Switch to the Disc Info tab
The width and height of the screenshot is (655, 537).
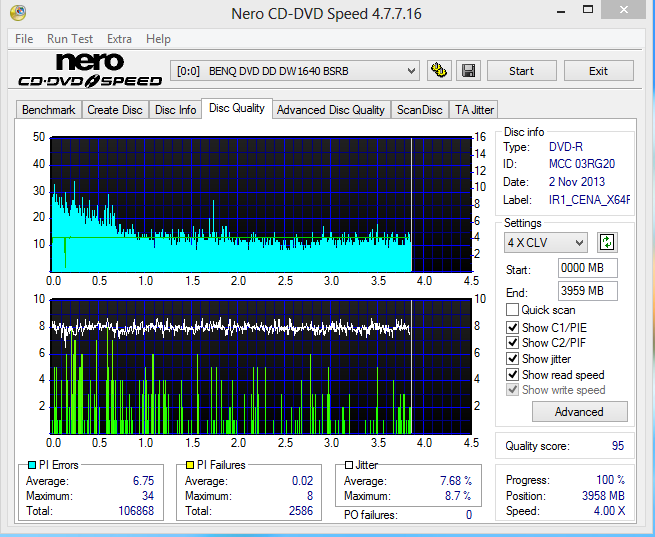[175, 110]
